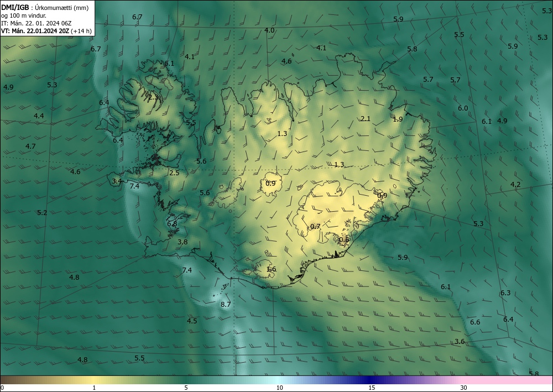The width and height of the screenshot is (553, 392).
Task: Click the 6.3 value label
Action: point(505,292)
